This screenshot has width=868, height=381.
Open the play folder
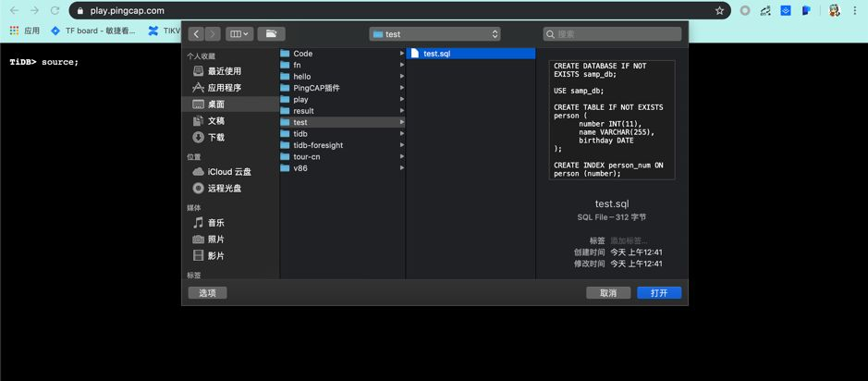[342, 100]
